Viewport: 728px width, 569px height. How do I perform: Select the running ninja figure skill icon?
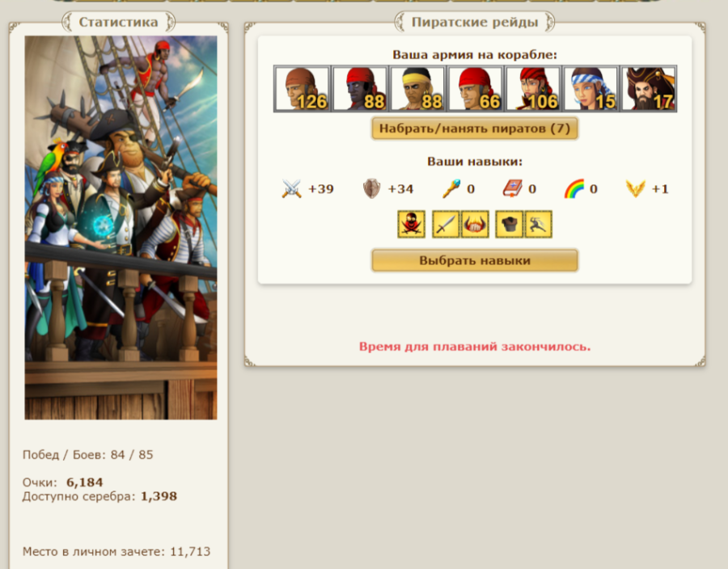click(x=538, y=225)
